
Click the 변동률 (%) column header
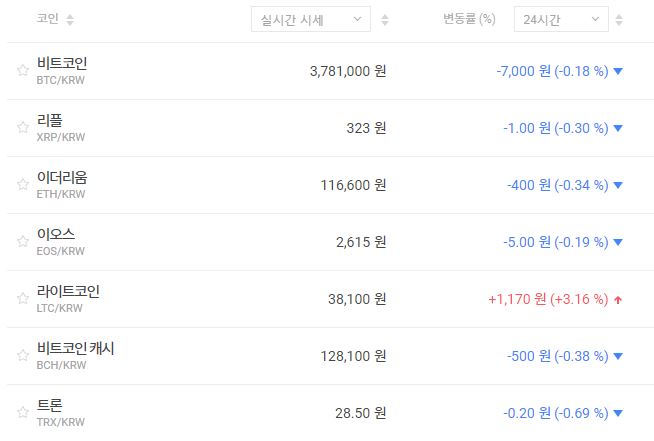coord(469,19)
